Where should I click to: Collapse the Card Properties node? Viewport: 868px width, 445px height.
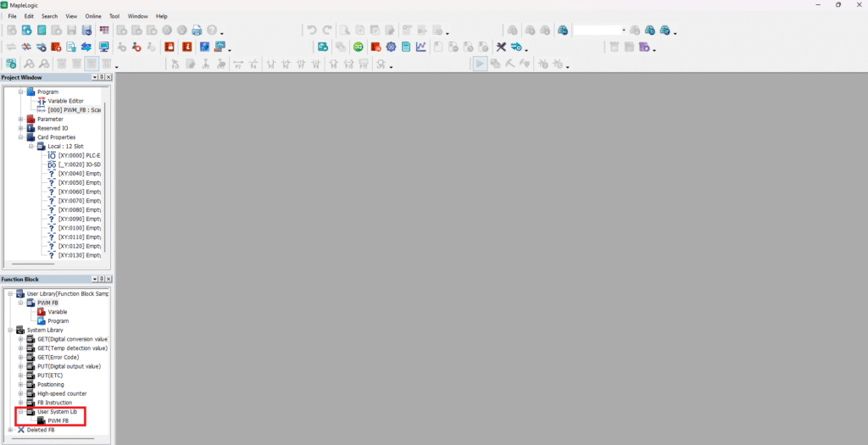(20, 137)
